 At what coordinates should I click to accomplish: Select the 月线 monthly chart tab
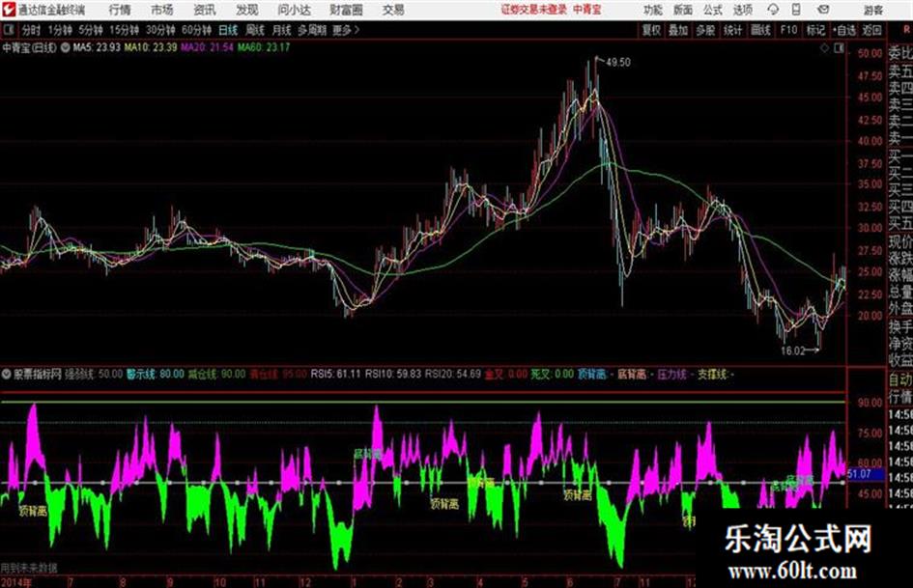[282, 30]
